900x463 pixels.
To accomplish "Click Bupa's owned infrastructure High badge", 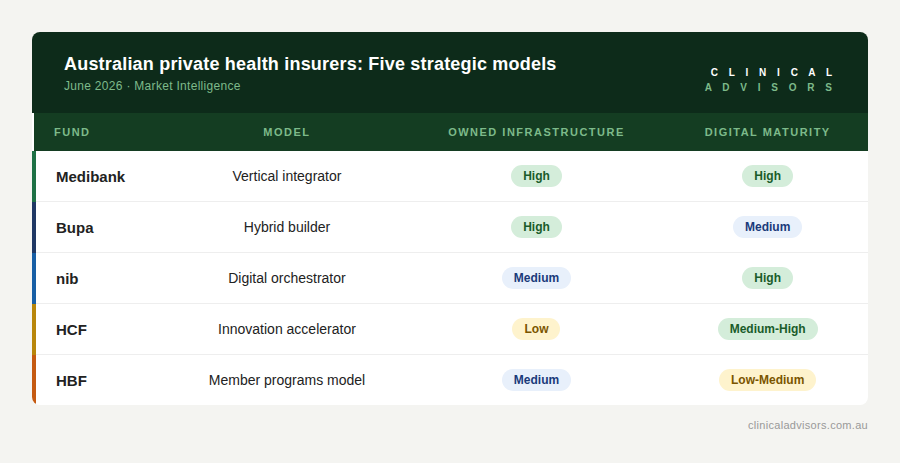I will coord(536,227).
